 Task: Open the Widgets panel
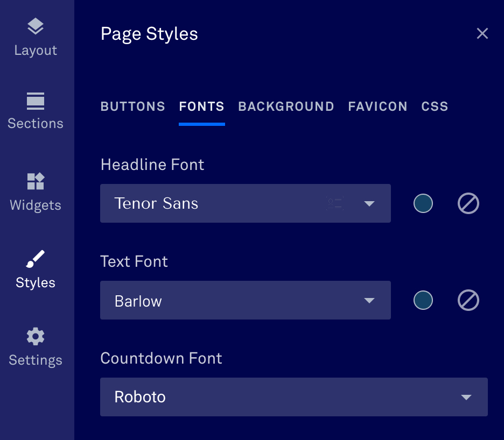coord(36,191)
